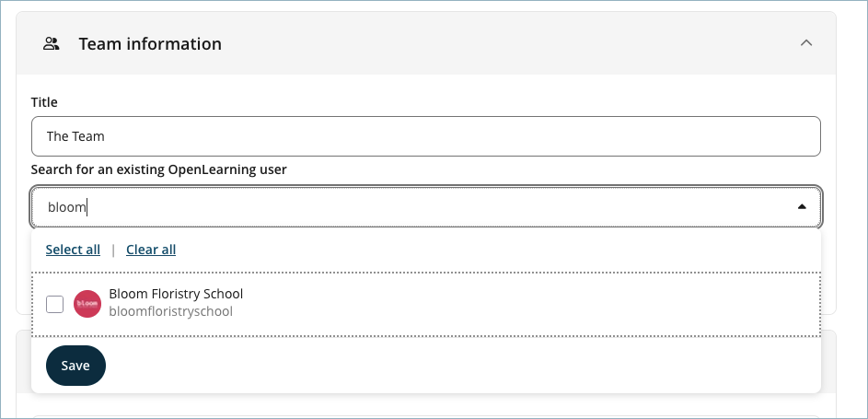The width and height of the screenshot is (868, 419).
Task: Click the bloomfloristryschool username text
Action: pos(170,311)
